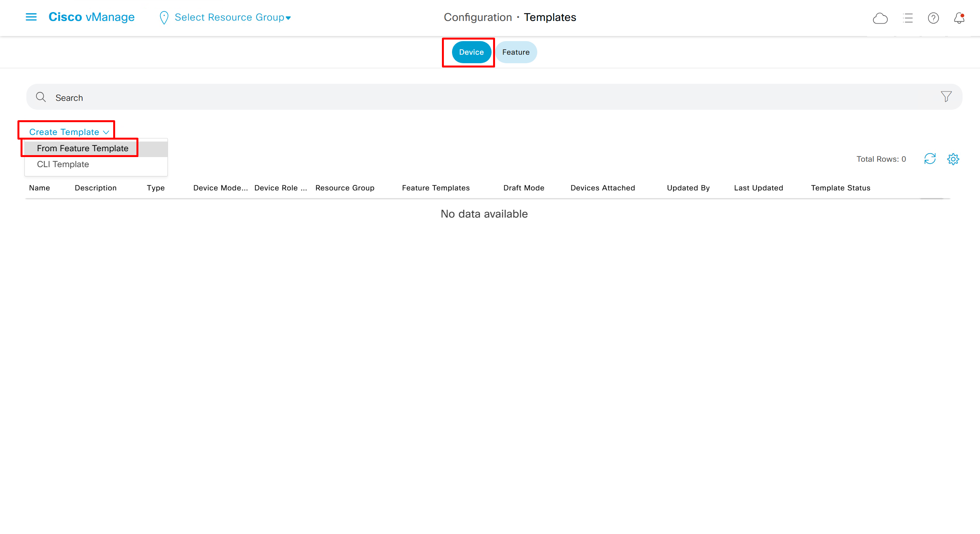Refresh the templates table

tap(930, 159)
